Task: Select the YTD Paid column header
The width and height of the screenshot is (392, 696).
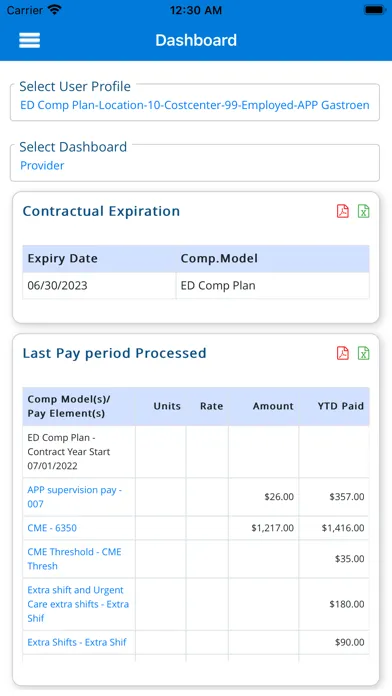Action: point(341,406)
